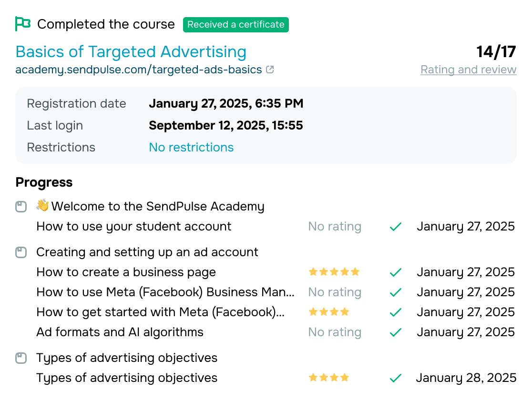
Task: Click the Types of advertising objectives section icon
Action: click(x=21, y=358)
